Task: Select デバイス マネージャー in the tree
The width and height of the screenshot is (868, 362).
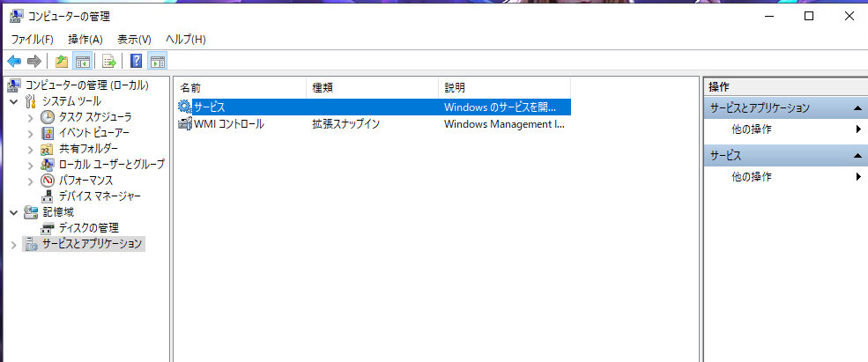Action: [100, 196]
